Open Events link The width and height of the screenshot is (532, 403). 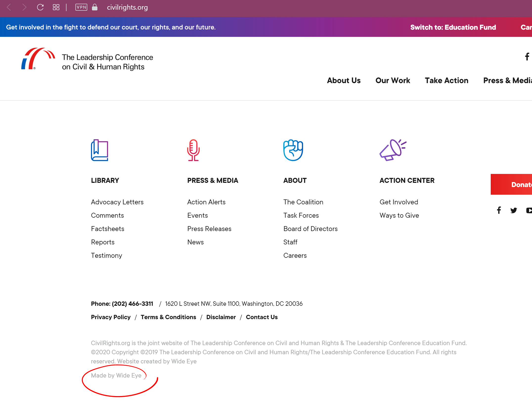(x=198, y=215)
